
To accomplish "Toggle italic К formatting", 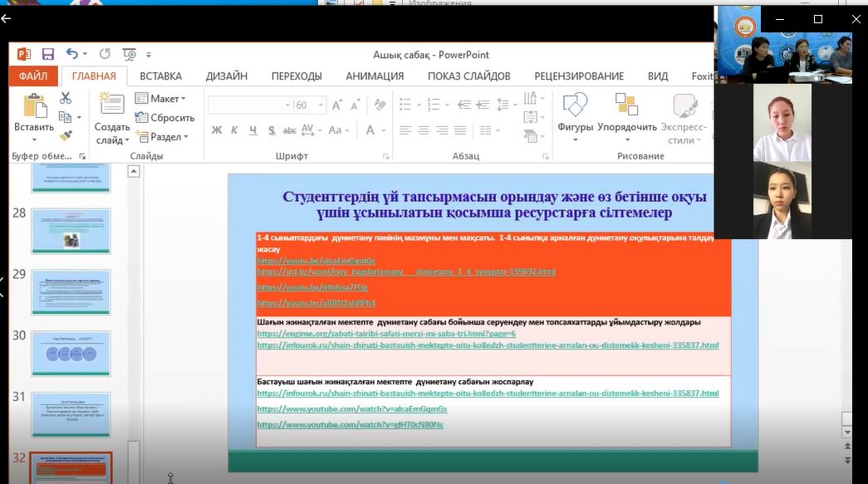I will click(x=234, y=130).
